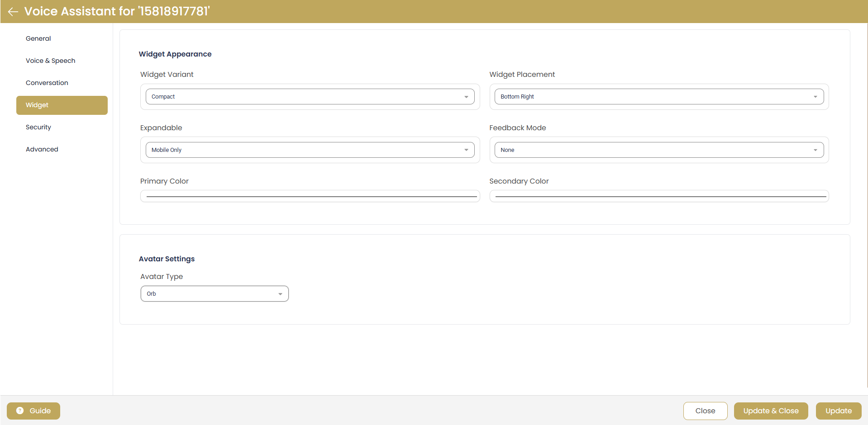Click the Update & Close button

point(770,411)
